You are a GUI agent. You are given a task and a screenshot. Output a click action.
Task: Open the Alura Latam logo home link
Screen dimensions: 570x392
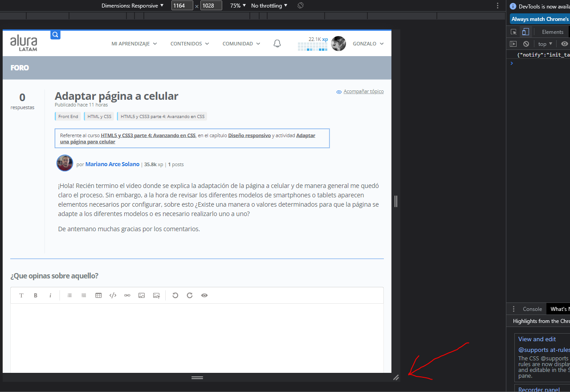click(24, 43)
